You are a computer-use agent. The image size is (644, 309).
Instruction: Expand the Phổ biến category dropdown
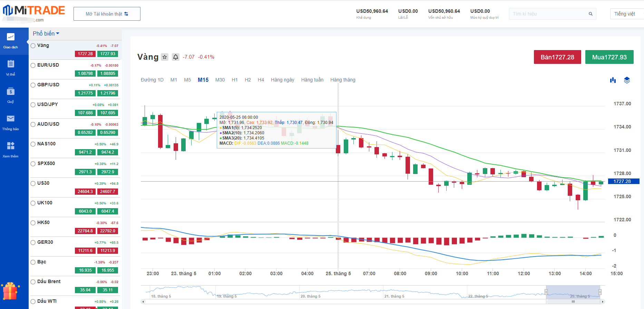(x=46, y=33)
